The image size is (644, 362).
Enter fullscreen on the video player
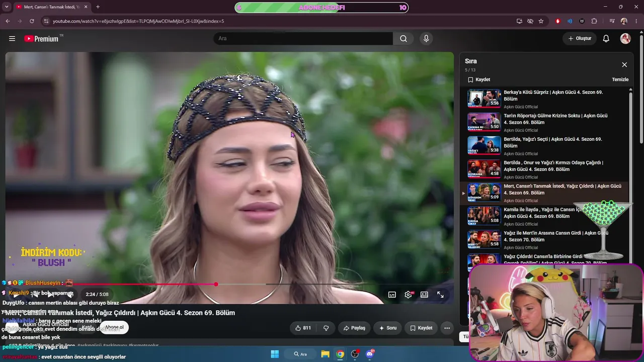pos(440,295)
